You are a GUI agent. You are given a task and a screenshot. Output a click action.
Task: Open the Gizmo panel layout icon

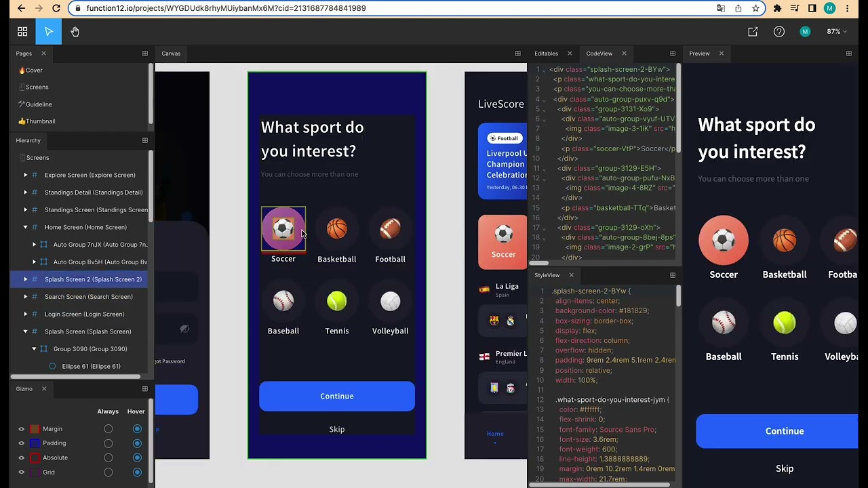coord(144,388)
